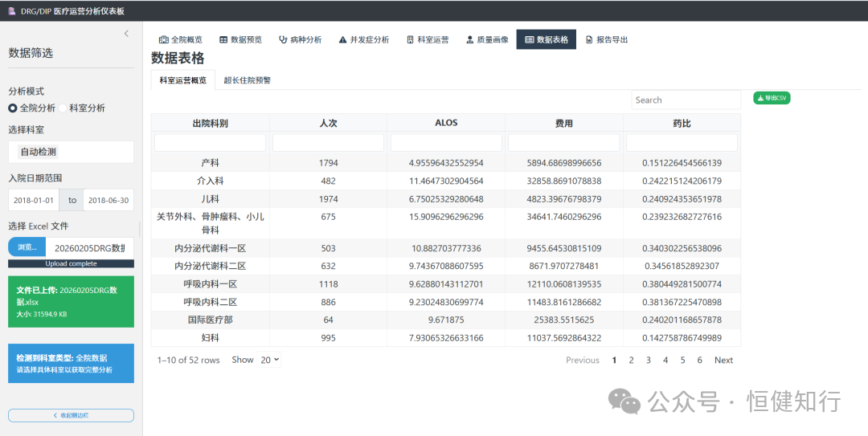
Task: Select 科室运营概览 sub-tab
Action: coord(182,80)
